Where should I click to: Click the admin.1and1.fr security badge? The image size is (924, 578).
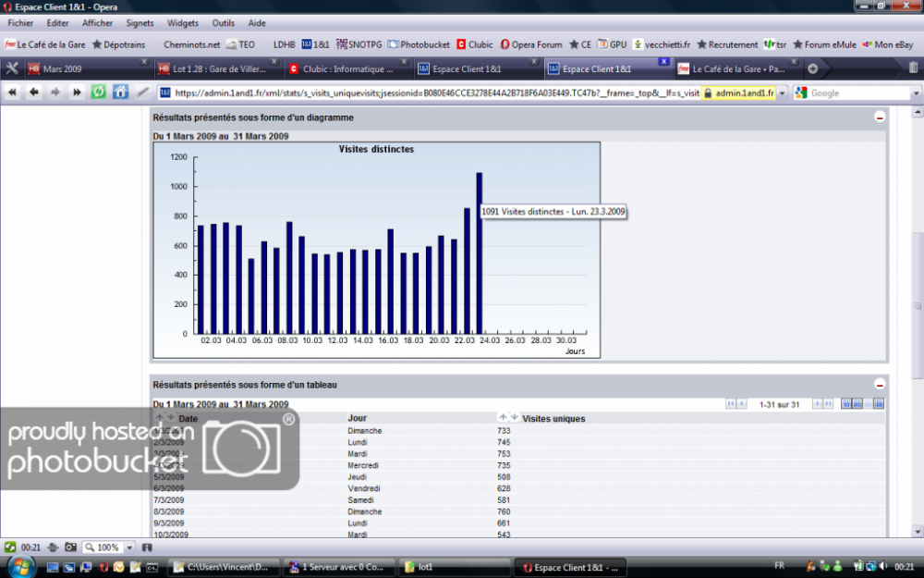point(739,93)
